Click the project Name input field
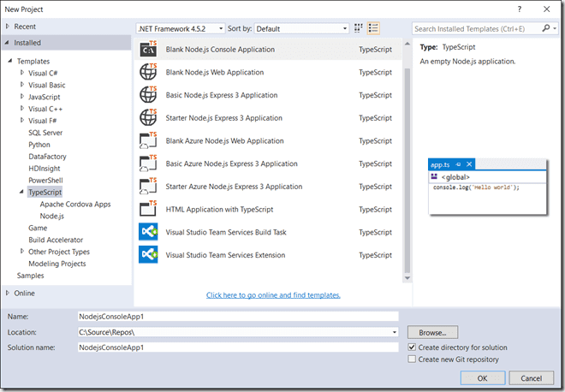 click(x=238, y=317)
